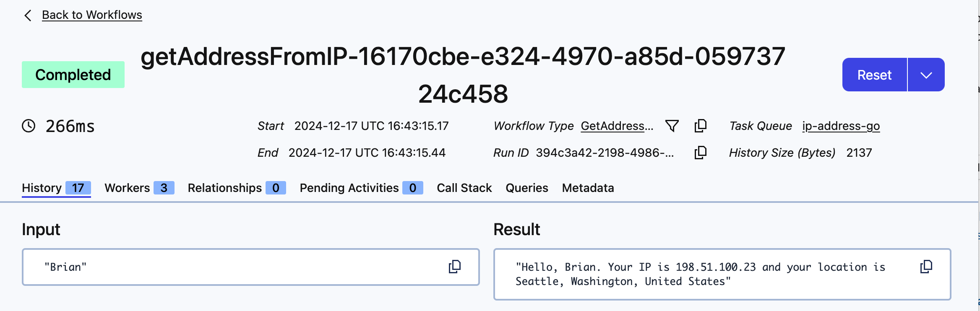Open the Reset options dropdown chevron

coord(926,74)
